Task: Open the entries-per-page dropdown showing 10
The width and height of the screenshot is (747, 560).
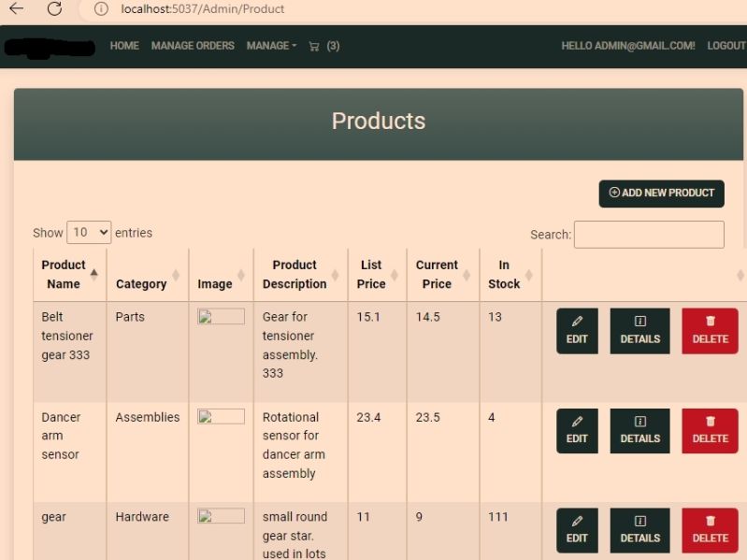Action: (89, 233)
